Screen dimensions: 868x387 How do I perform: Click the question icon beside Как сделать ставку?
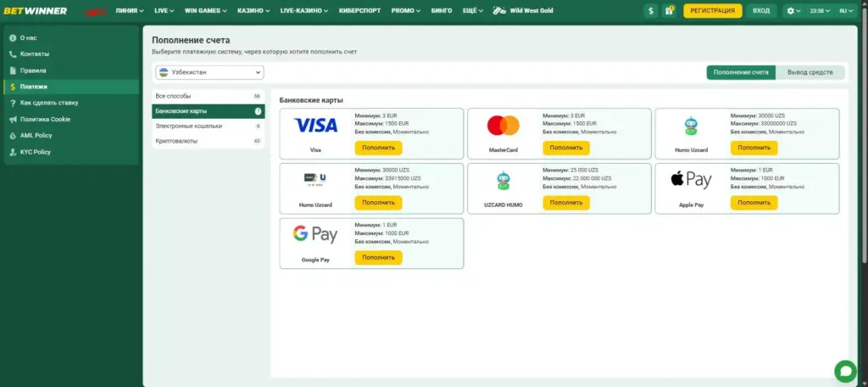(x=13, y=104)
